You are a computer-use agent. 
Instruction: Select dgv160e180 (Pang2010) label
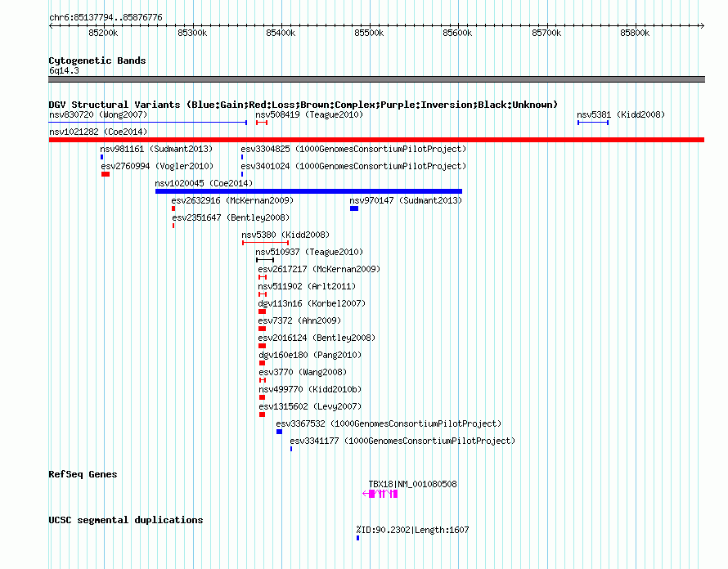tap(310, 355)
